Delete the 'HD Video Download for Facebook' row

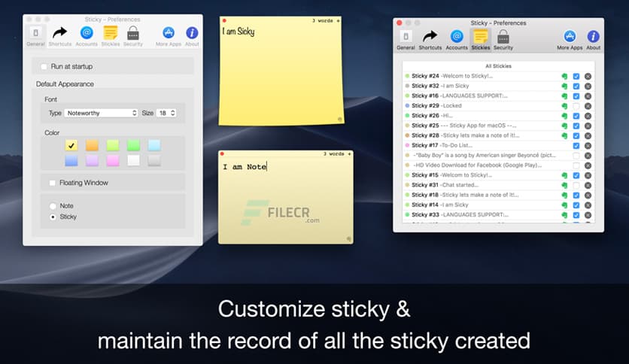point(588,165)
